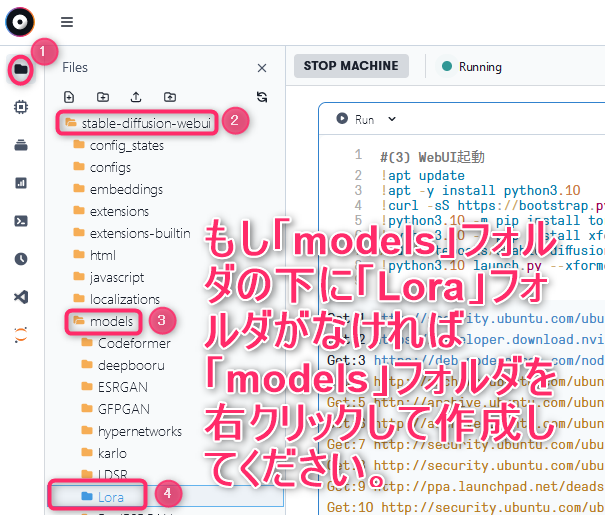Screen dimensions: 605x515
Task: Open the LDSR folder
Action: click(x=104, y=474)
